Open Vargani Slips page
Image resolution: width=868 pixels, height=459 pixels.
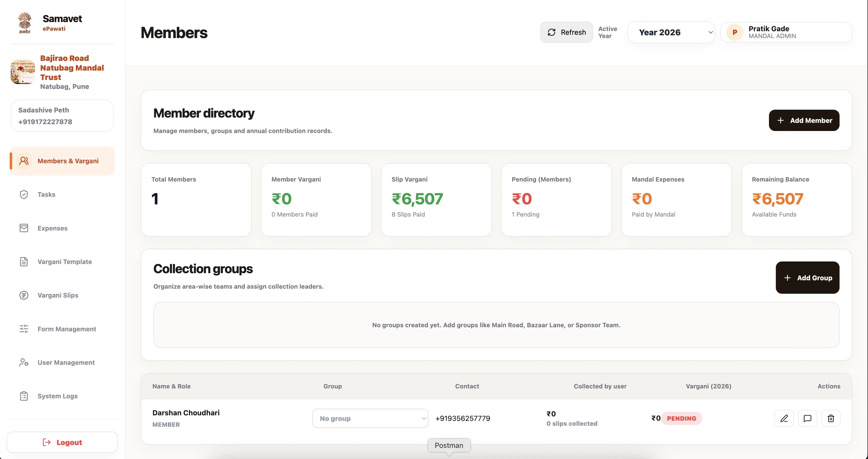click(x=62, y=295)
